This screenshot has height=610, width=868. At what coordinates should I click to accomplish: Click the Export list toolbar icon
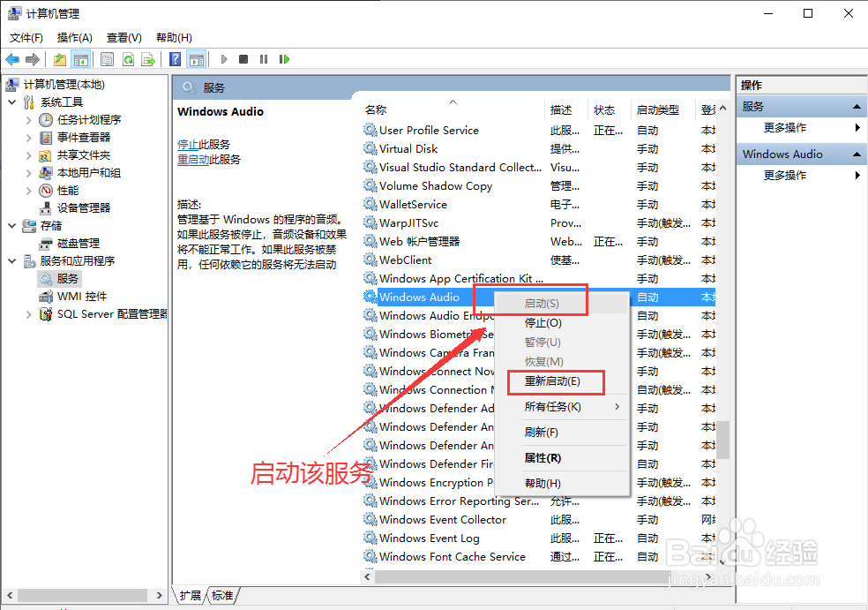pos(148,59)
